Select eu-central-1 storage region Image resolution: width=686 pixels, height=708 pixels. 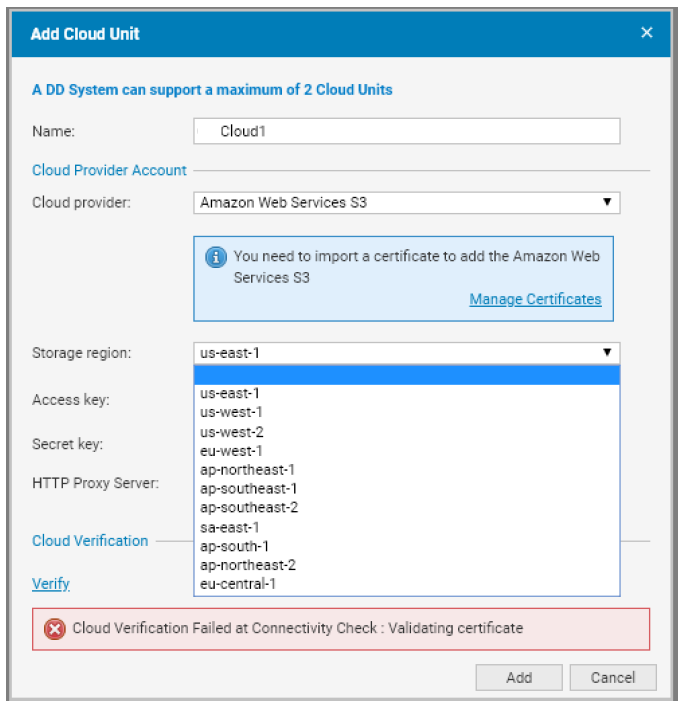(239, 584)
